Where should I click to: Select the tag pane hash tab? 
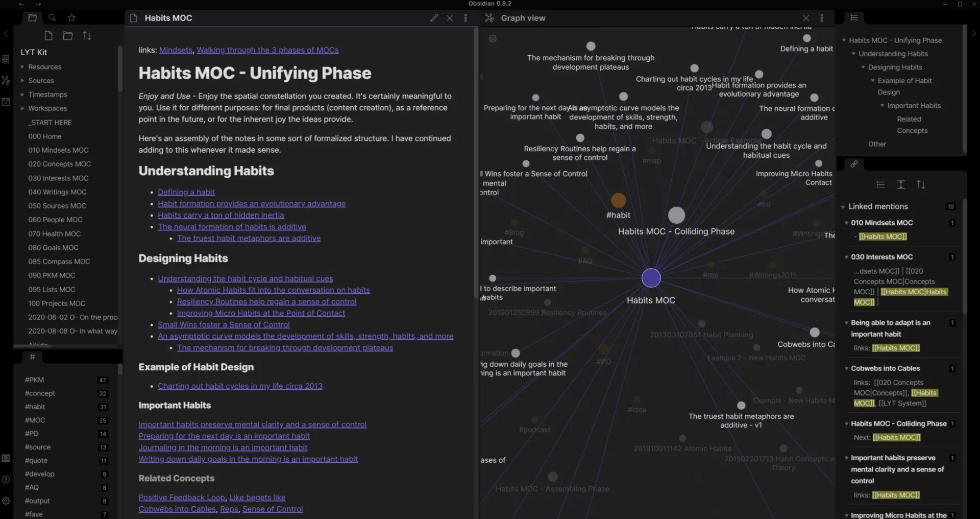coord(32,357)
